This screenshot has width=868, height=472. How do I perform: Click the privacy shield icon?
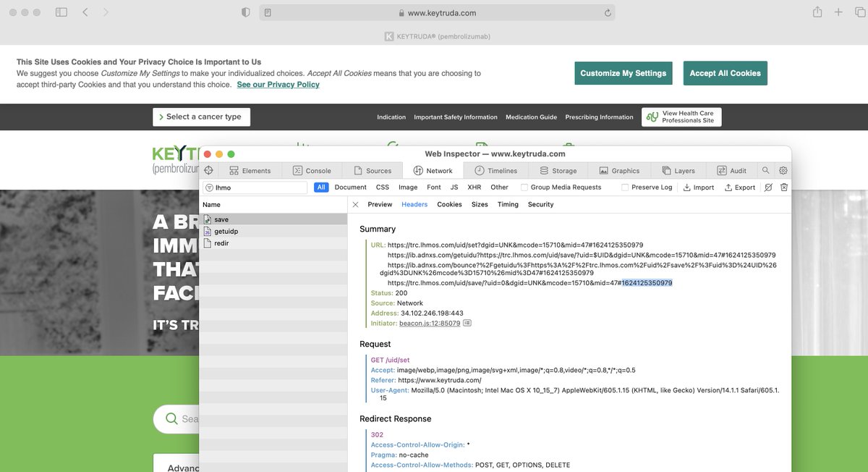point(245,12)
